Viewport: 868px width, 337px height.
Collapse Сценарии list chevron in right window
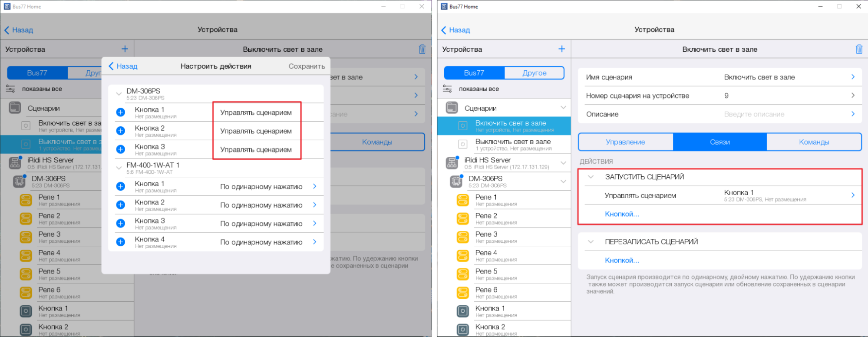tap(563, 108)
